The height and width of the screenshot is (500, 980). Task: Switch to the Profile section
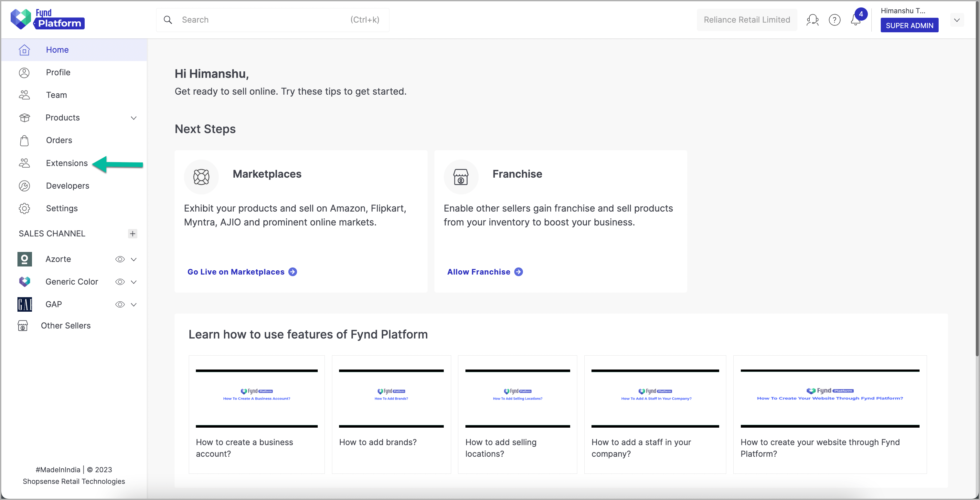58,72
